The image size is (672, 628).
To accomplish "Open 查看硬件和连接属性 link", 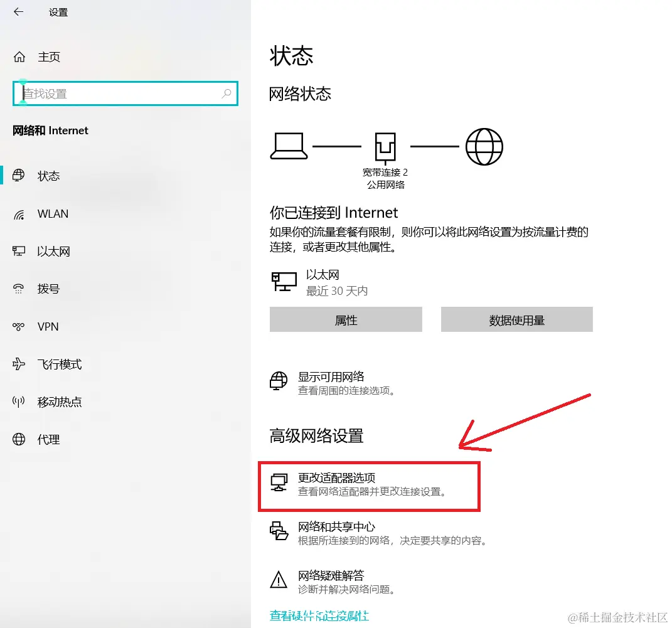I will coord(319,617).
